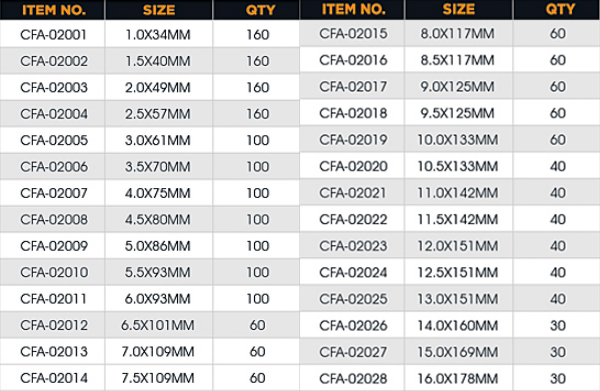Image resolution: width=600 pixels, height=391 pixels.
Task: Click quantity 160 for CFA-02001
Action: pos(258,35)
